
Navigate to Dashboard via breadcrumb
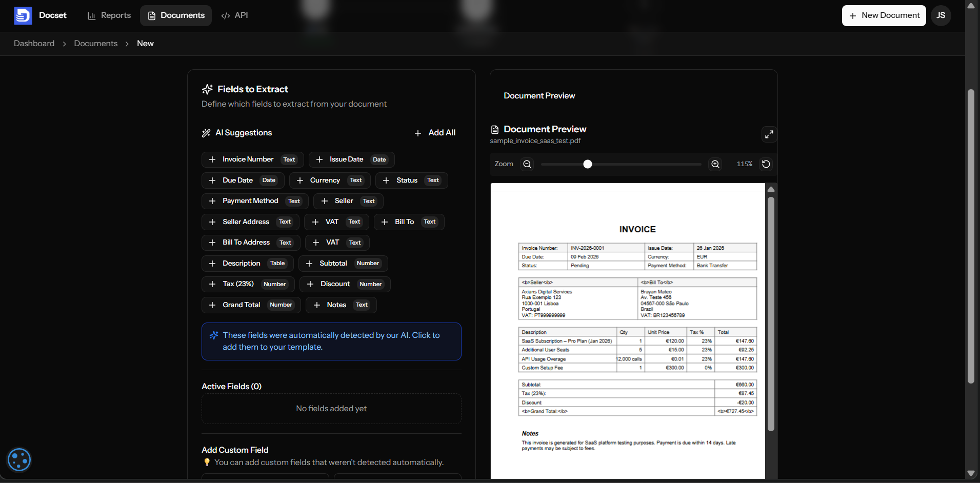34,44
